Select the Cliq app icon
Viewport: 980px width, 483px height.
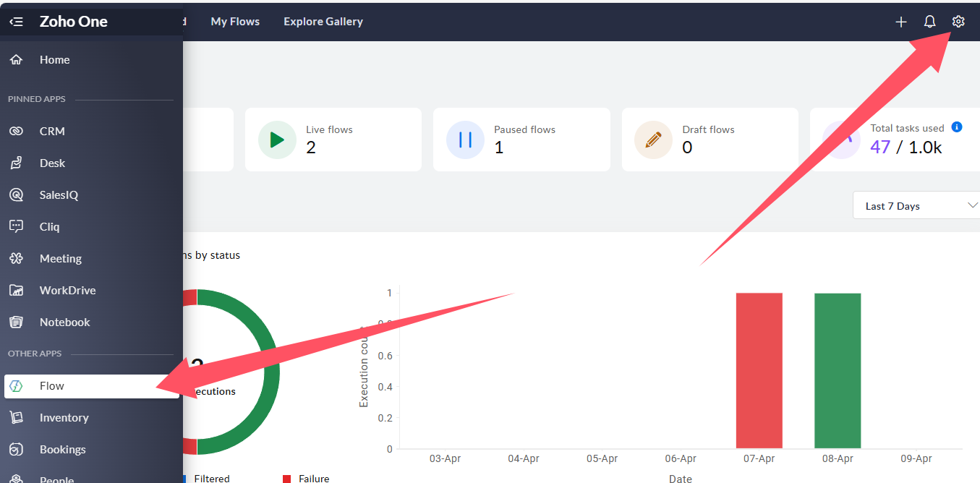(16, 226)
